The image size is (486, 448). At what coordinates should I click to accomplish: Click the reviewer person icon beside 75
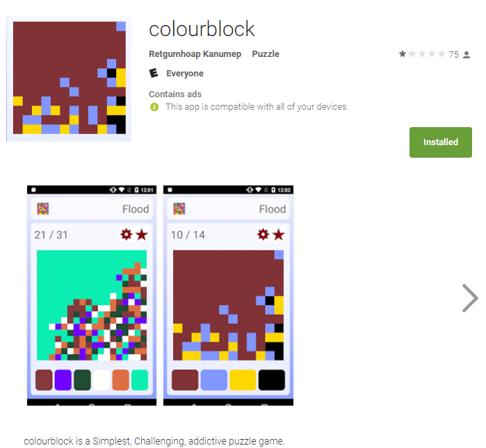point(467,55)
